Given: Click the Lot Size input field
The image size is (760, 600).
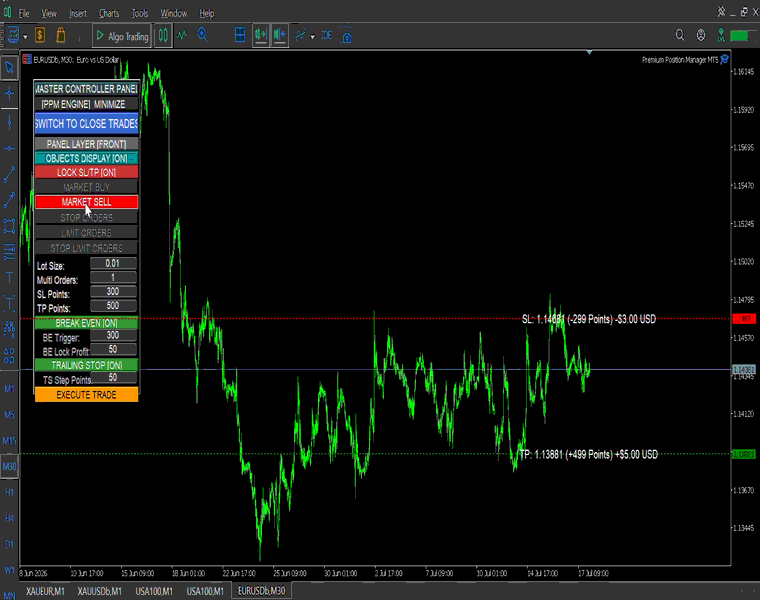Looking at the screenshot, I should click(x=113, y=263).
